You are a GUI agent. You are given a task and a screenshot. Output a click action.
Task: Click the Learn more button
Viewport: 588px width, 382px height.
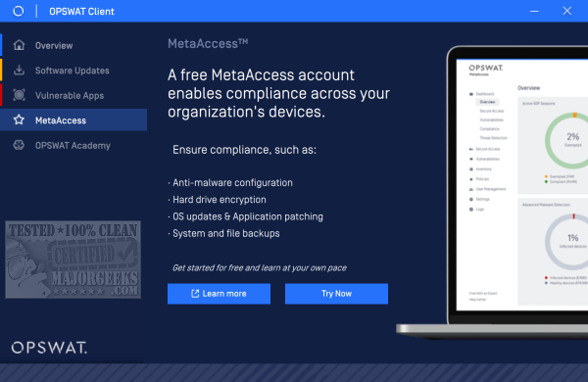219,294
